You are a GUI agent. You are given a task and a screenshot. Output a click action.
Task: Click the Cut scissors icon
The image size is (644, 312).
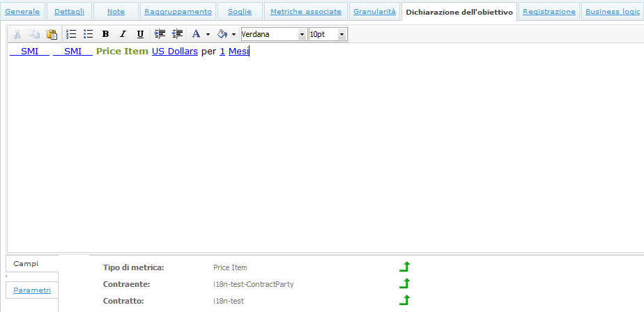[x=17, y=34]
